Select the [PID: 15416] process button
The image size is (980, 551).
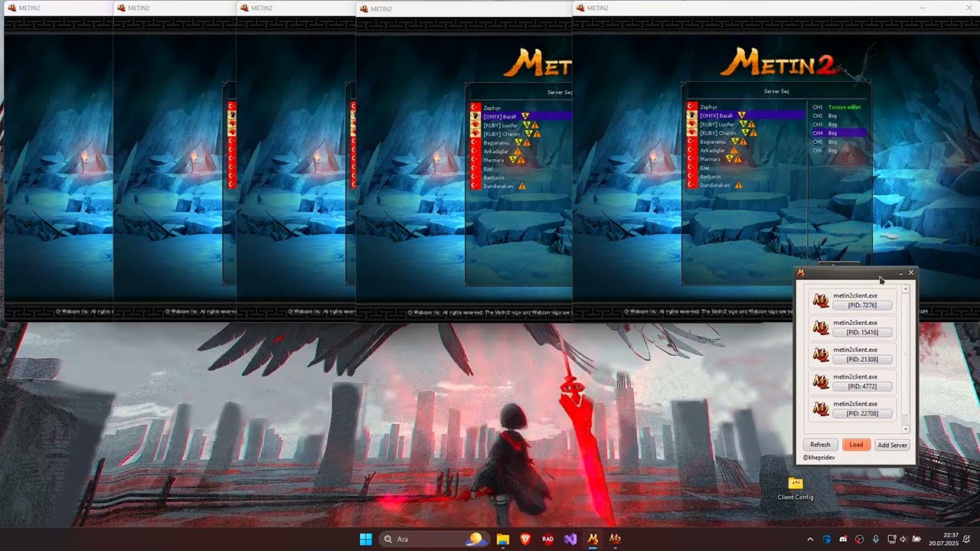point(862,332)
